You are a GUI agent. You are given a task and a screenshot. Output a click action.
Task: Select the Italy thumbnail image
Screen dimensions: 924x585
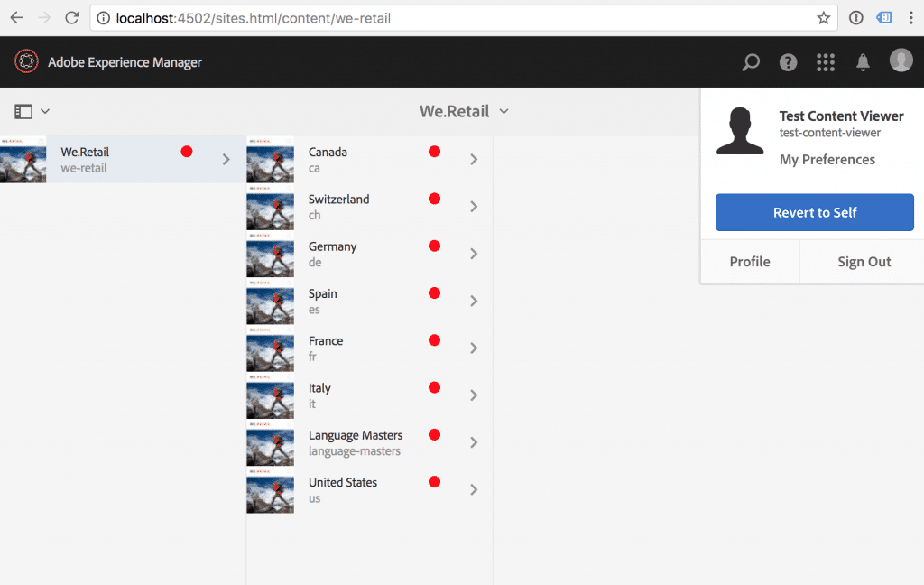pyautogui.click(x=270, y=395)
